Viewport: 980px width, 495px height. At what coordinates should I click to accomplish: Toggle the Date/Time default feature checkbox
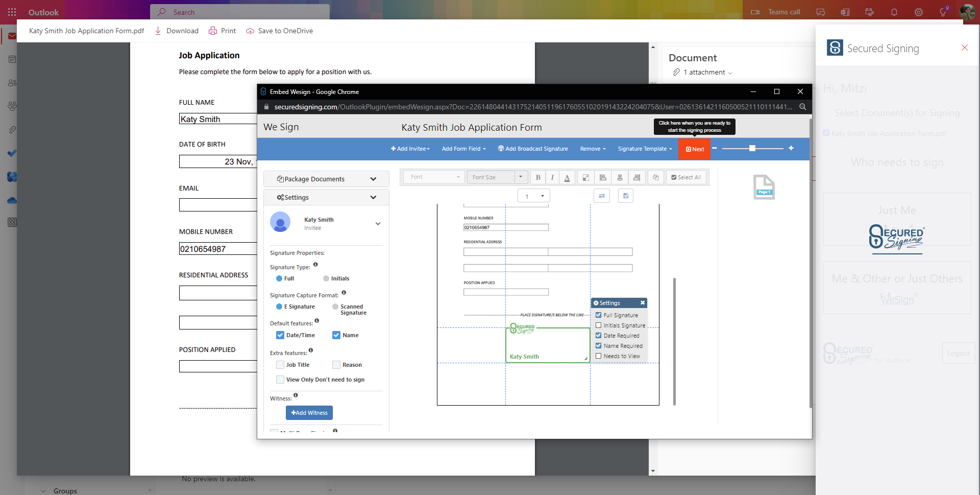[280, 335]
